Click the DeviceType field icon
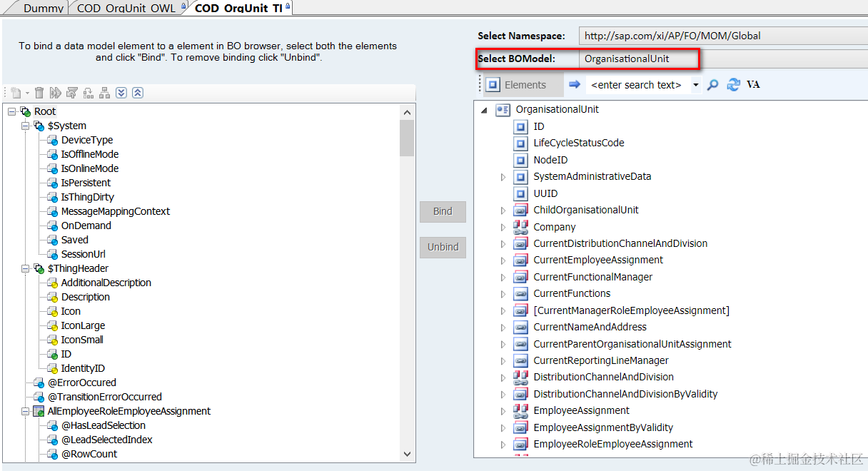The width and height of the screenshot is (868, 471). (x=52, y=140)
